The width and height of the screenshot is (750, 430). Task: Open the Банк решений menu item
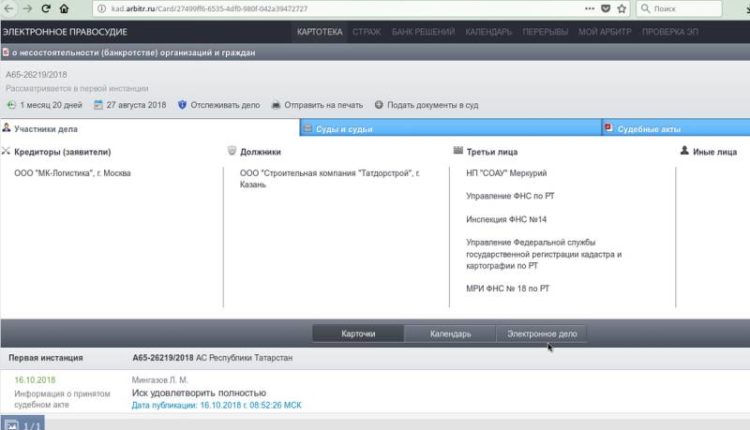coord(423,32)
